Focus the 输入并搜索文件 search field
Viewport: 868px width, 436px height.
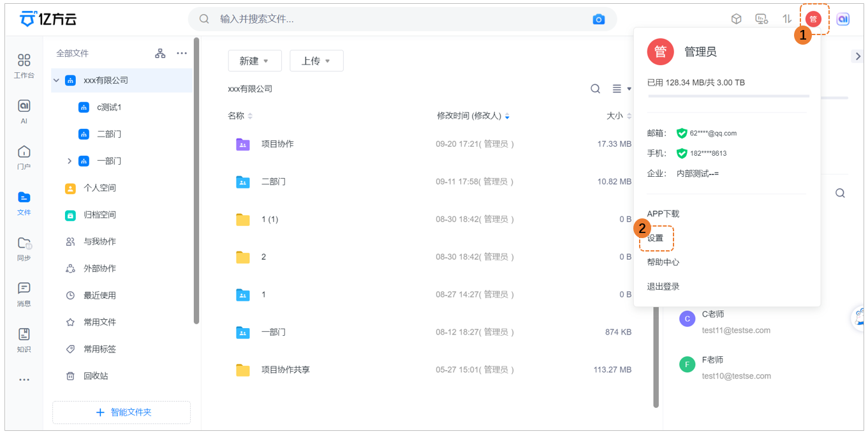point(402,19)
